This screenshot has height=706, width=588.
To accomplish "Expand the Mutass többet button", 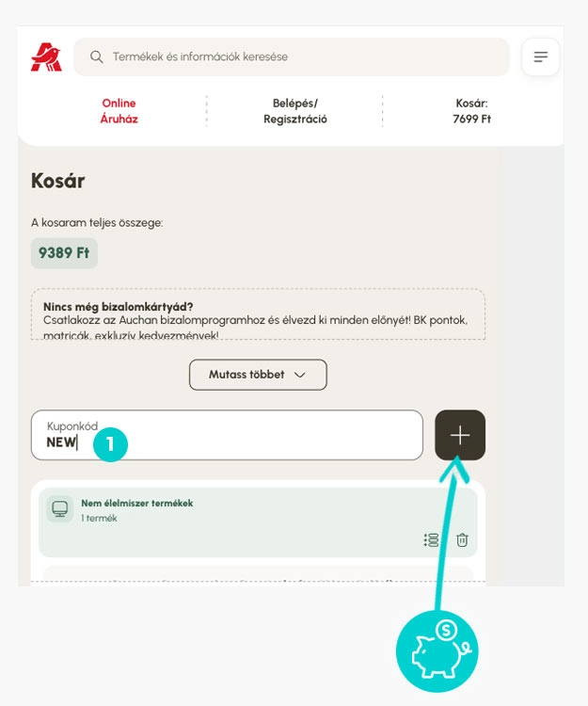I will [258, 375].
